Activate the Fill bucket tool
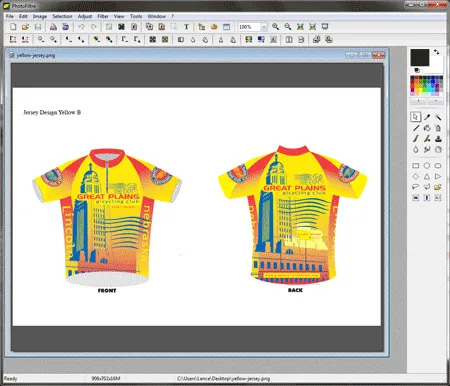 427,128
